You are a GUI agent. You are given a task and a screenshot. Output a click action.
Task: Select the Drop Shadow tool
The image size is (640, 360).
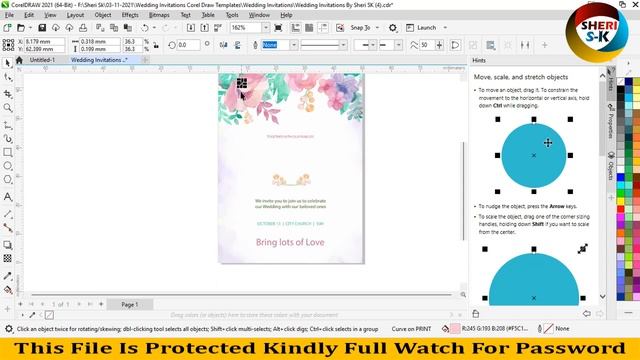(x=7, y=245)
